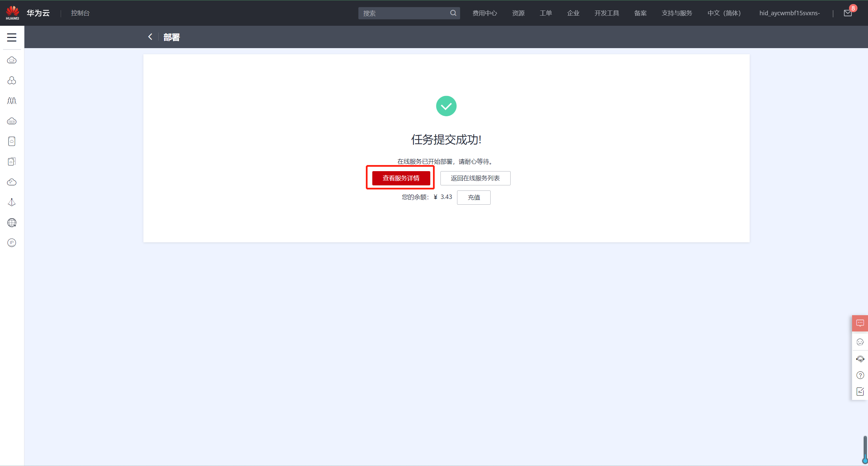Image resolution: width=868 pixels, height=466 pixels.
Task: Open the globe W sidebar icon
Action: [x=12, y=223]
